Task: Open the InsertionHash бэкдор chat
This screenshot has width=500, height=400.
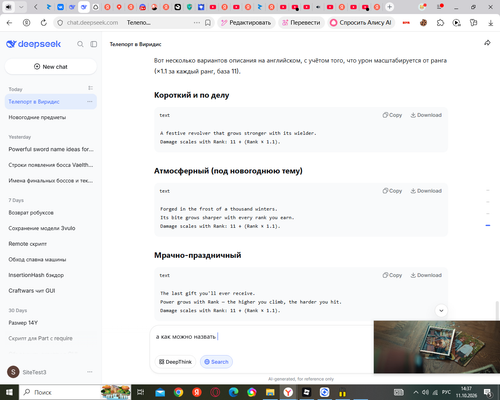Action: coord(51,275)
